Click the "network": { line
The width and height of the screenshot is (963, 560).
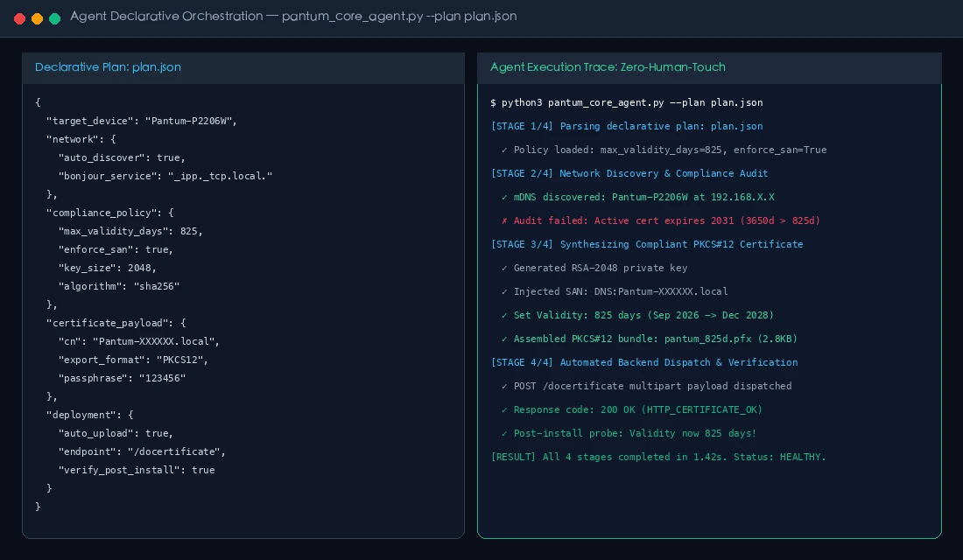[x=81, y=139]
